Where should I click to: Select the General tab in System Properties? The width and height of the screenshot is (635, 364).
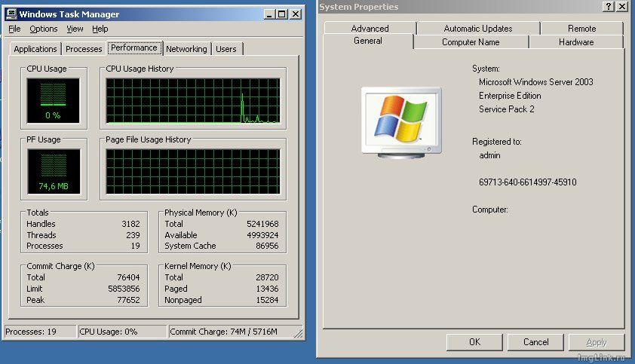[x=368, y=41]
